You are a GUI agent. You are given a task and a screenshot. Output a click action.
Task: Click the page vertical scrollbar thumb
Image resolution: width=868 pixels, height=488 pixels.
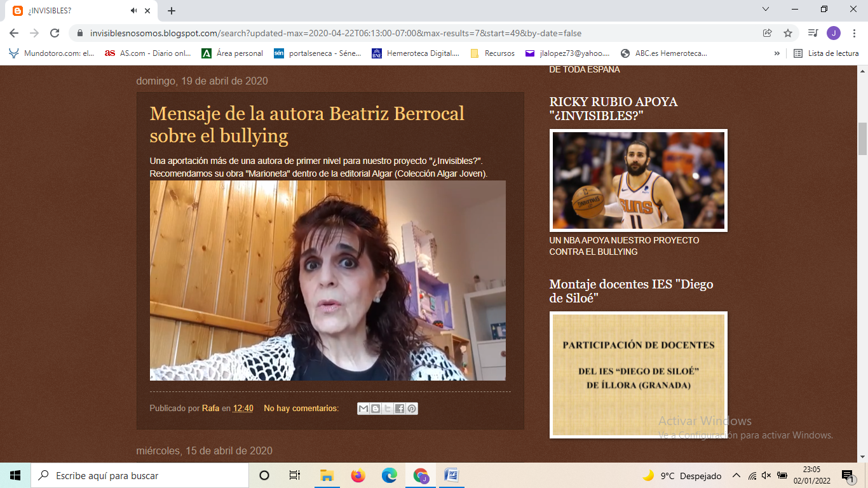(x=862, y=139)
